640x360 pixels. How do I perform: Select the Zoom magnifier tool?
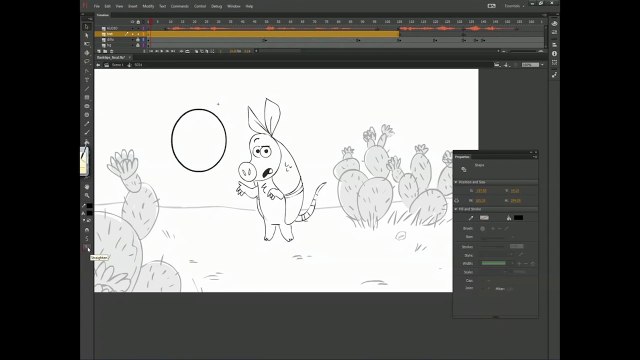87,196
